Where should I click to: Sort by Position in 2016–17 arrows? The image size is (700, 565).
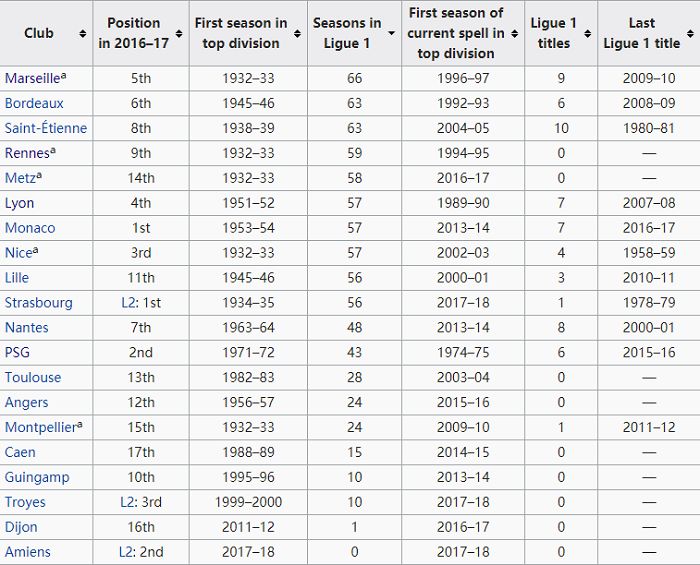(x=179, y=33)
